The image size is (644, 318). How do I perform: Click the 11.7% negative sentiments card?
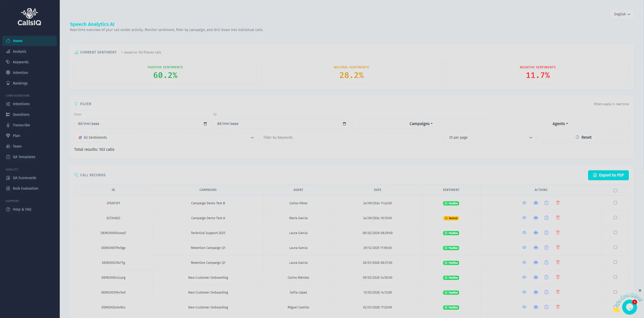[x=538, y=72]
